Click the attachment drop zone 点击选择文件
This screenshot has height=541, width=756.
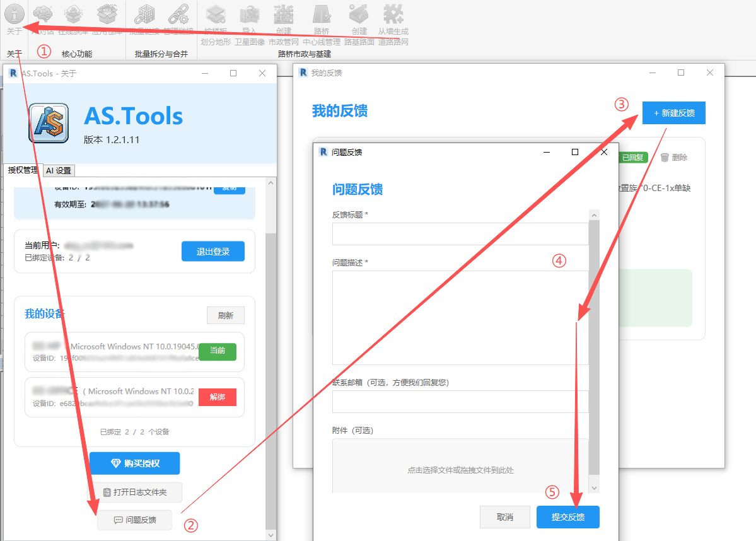coord(460,466)
